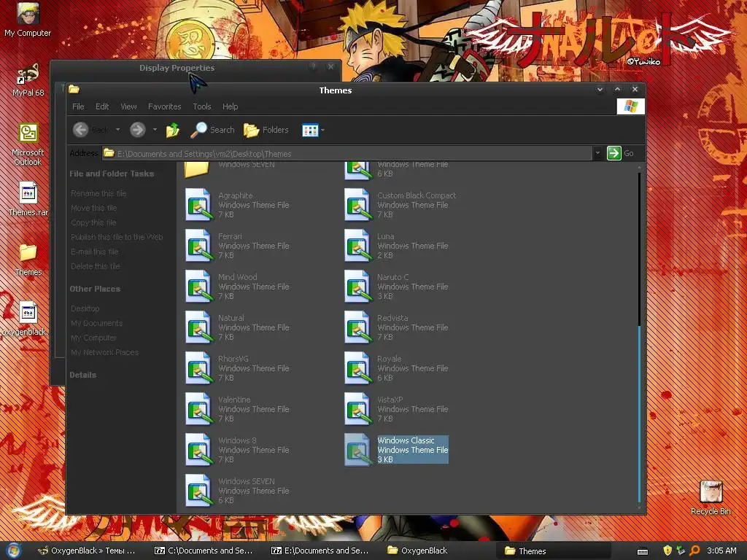Screen dimensions: 747x560
Task: Switch to OxygenBlack folder taskbar button
Action: [418, 551]
